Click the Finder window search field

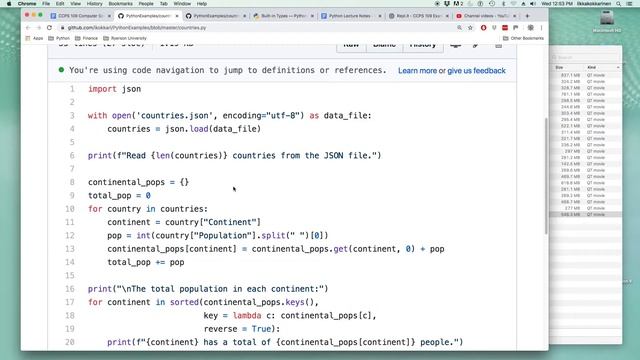click(x=585, y=58)
